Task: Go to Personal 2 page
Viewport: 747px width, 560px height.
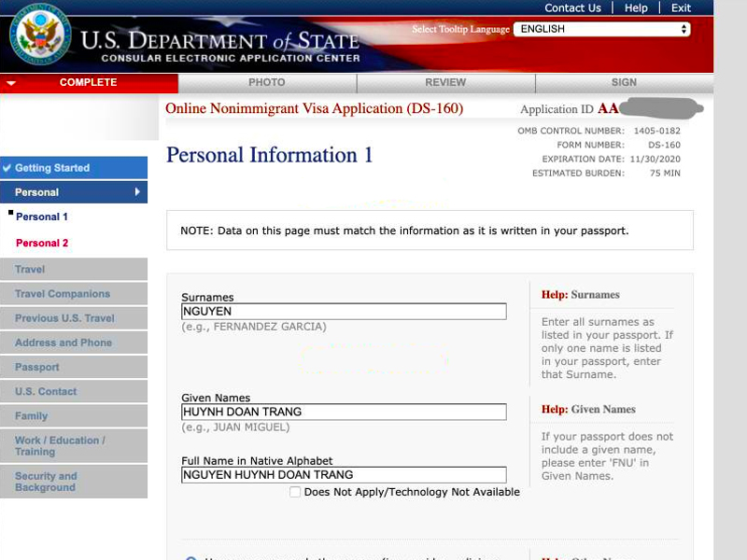Action: (42, 243)
